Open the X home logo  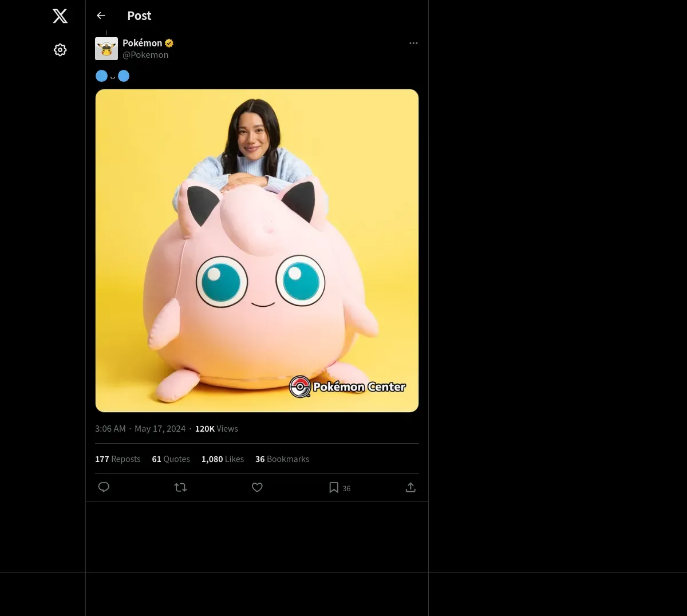[x=60, y=16]
